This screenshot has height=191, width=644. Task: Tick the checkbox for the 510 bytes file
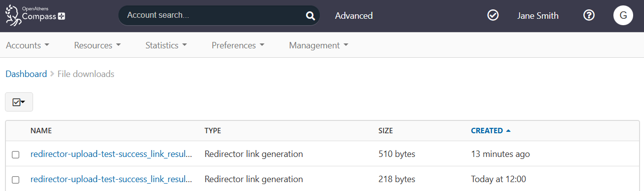pos(15,154)
